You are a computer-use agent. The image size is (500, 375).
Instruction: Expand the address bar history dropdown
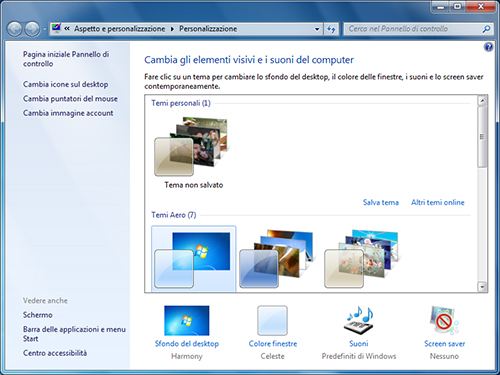317,29
